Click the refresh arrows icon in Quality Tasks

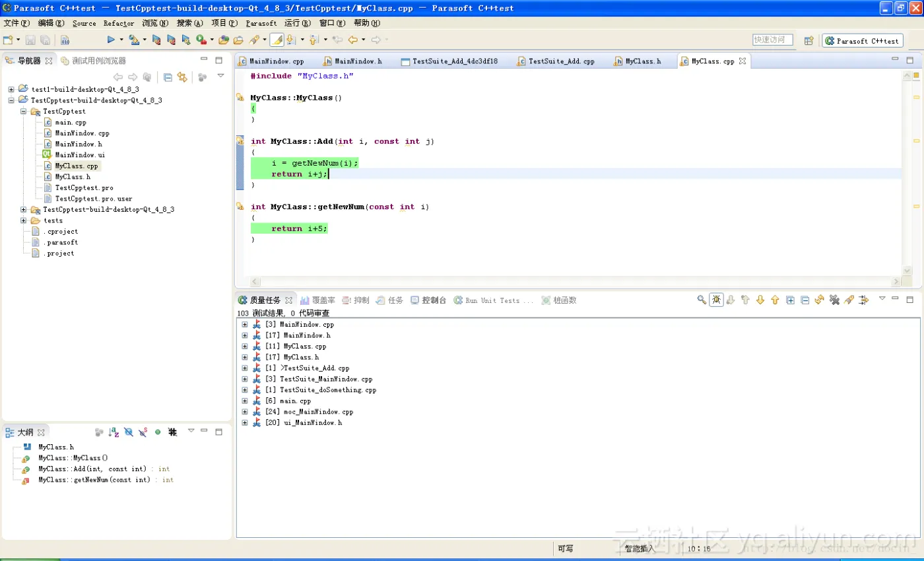820,300
